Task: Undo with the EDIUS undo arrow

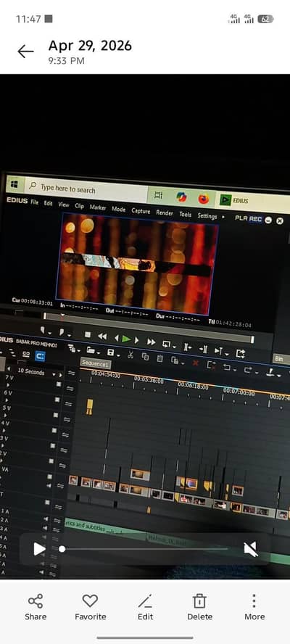Action: pos(227,367)
